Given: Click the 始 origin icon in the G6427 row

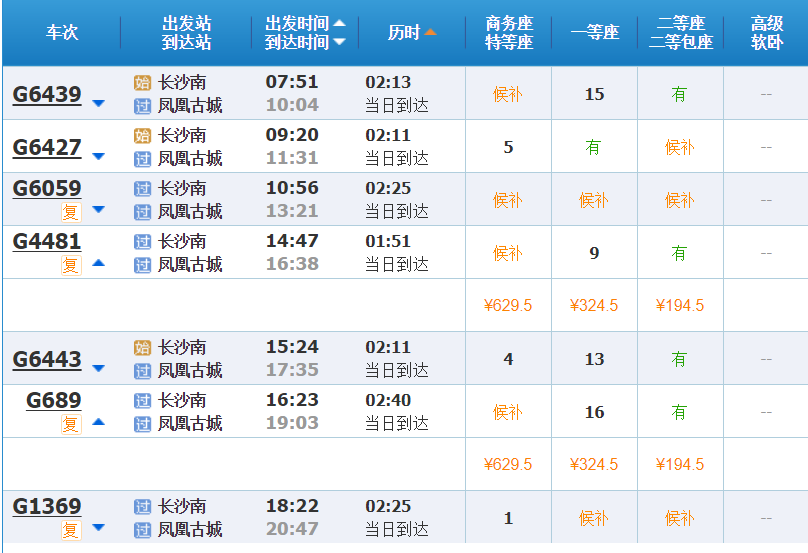Looking at the screenshot, I should 142,135.
